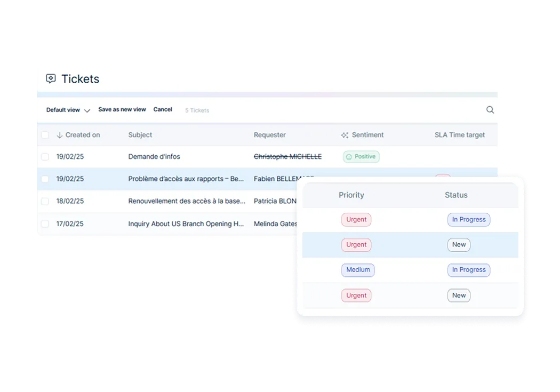
Task: Click Urgent badge in the last row
Action: (356, 295)
